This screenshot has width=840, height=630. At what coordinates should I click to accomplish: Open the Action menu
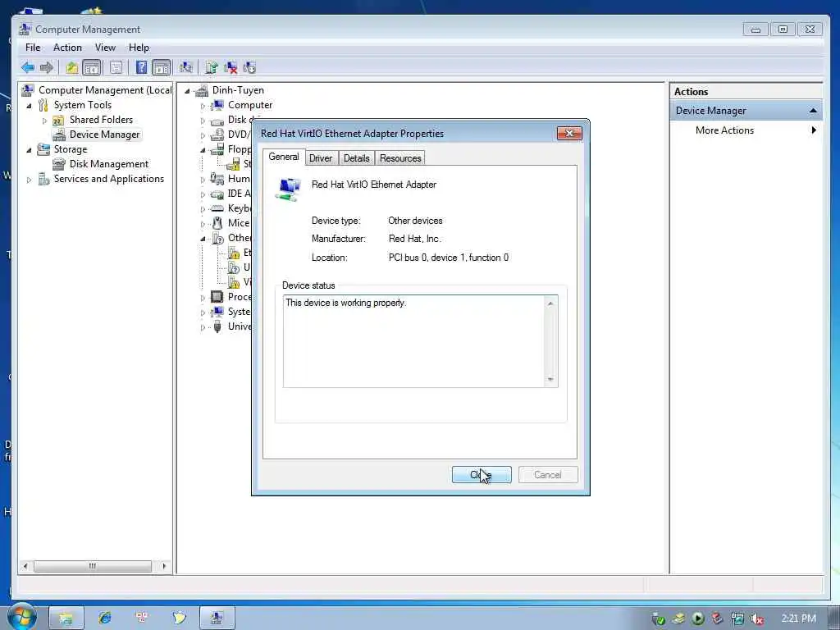[67, 48]
